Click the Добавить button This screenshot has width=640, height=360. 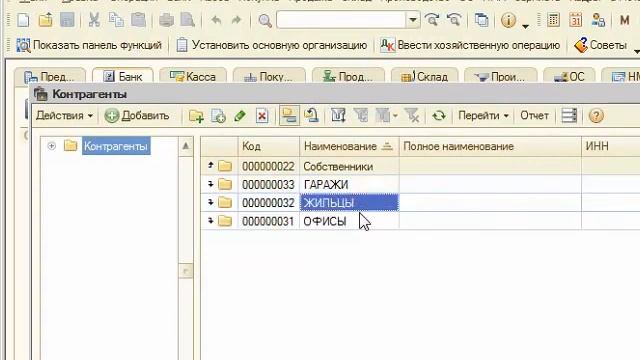[x=137, y=116]
